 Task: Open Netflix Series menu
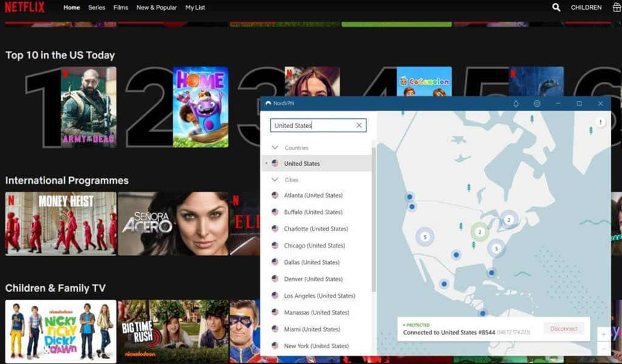coord(97,7)
